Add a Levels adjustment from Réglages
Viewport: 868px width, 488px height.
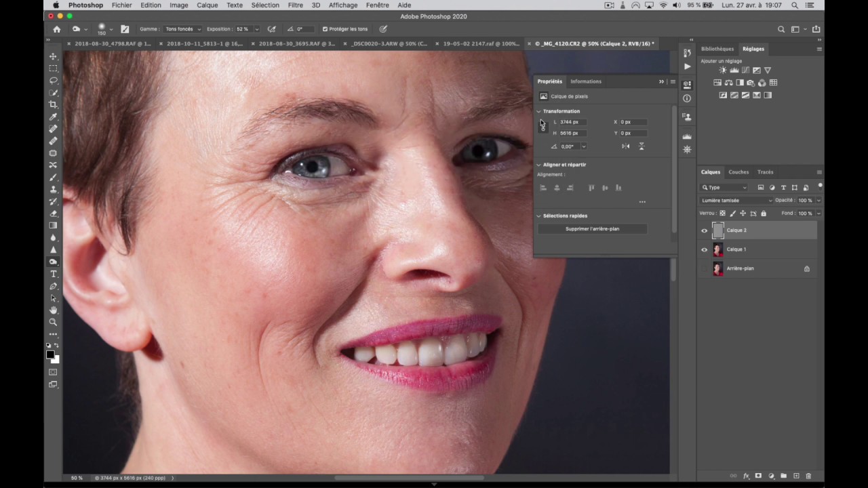734,70
